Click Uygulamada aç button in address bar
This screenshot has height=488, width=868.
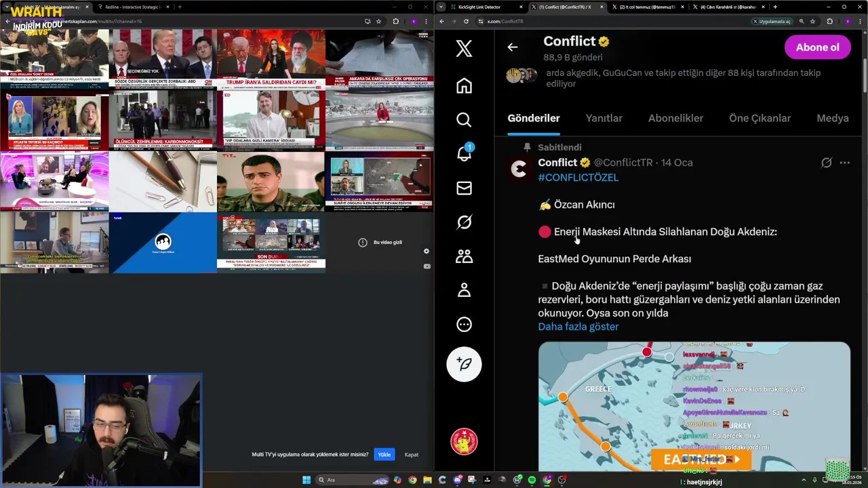coord(773,21)
